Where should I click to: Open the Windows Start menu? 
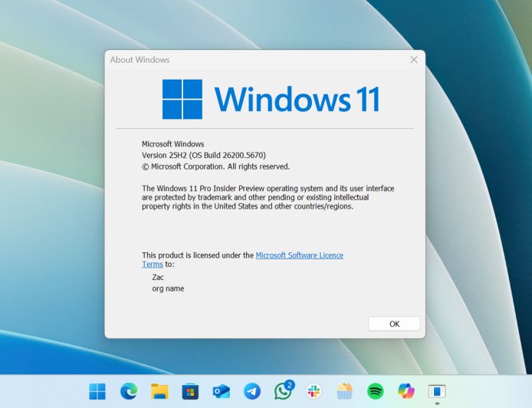click(97, 391)
